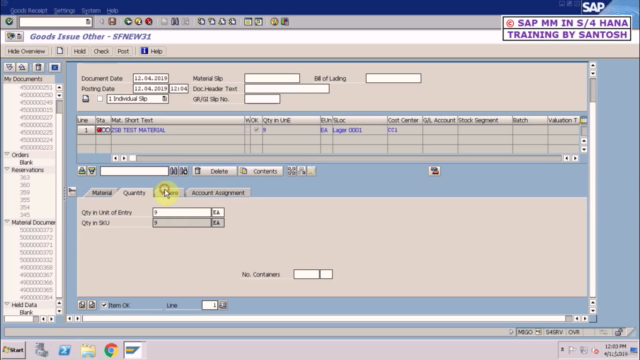
Task: Click the Last Page navigation icon
Action: [232, 22]
